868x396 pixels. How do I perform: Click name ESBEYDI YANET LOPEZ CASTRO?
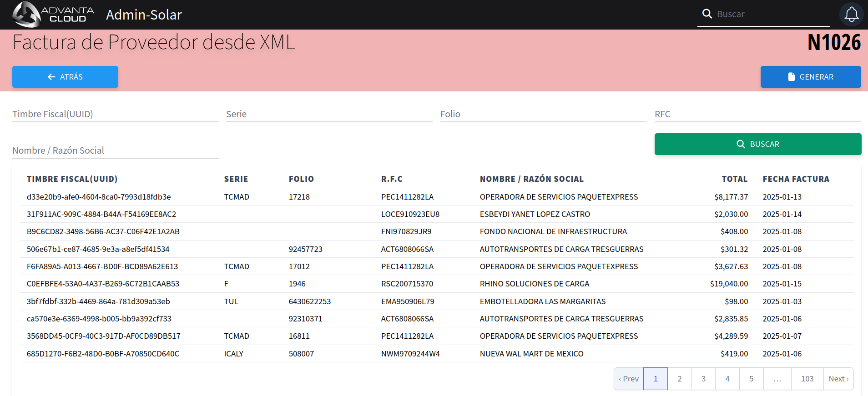(x=535, y=214)
